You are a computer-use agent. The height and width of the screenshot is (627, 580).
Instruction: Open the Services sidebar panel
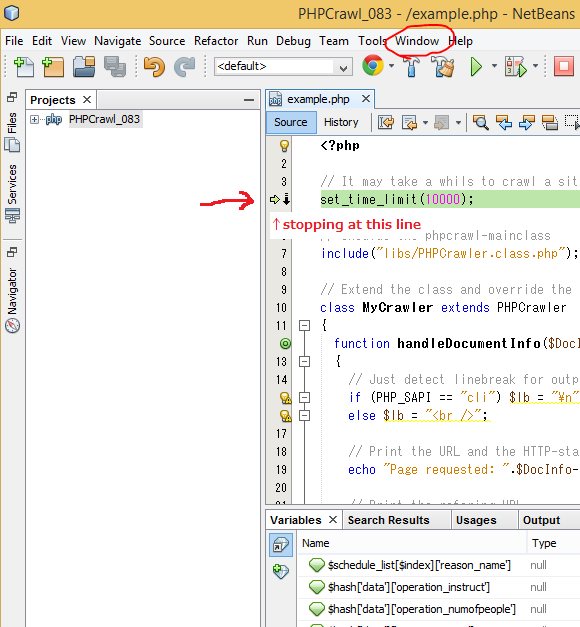tap(12, 194)
